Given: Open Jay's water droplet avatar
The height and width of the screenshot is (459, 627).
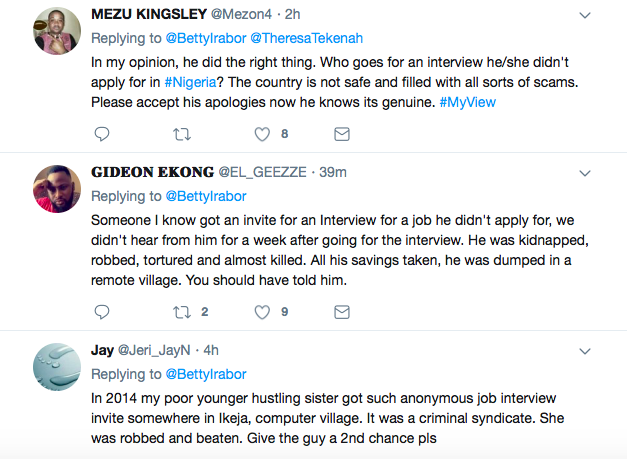Looking at the screenshot, I should pos(57,367).
